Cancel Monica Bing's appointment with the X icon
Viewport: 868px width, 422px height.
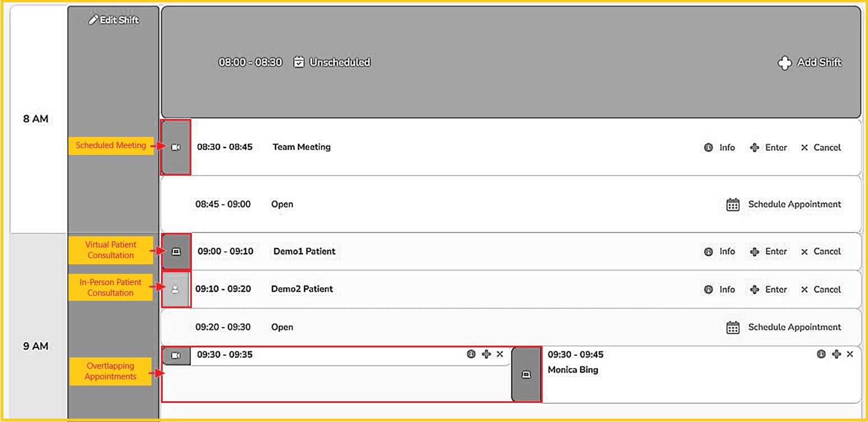click(x=849, y=354)
